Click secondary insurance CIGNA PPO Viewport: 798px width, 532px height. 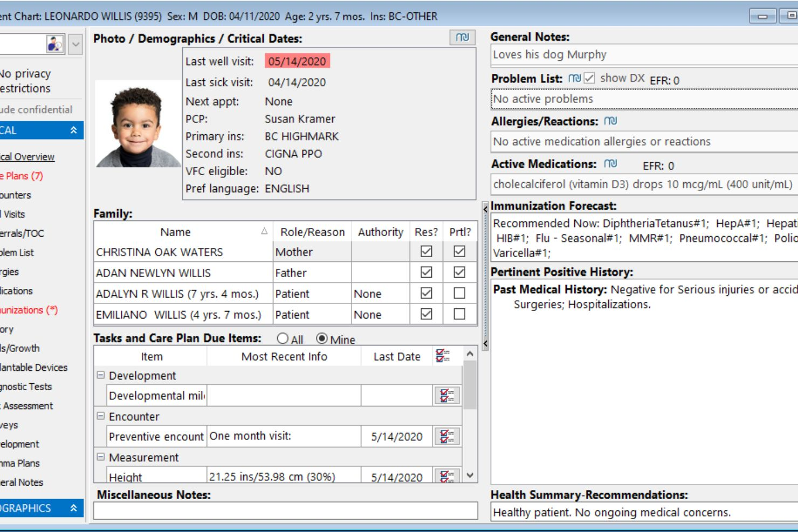(293, 154)
